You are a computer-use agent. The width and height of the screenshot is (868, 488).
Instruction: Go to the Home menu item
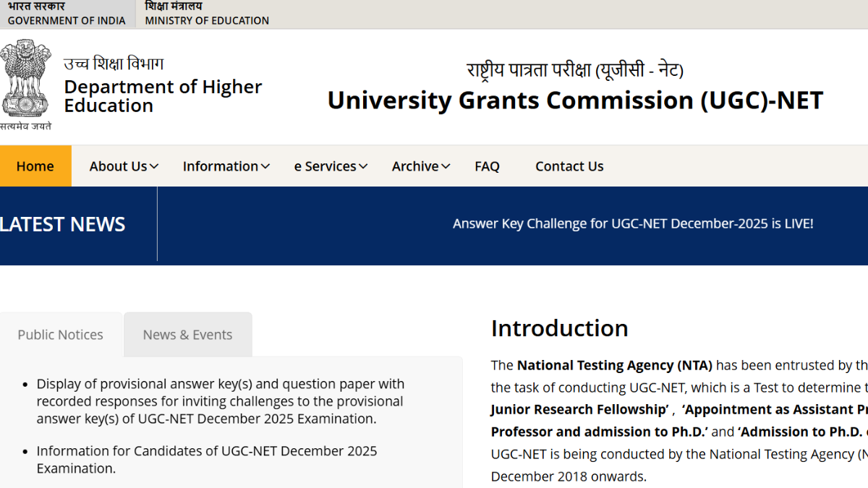[35, 166]
